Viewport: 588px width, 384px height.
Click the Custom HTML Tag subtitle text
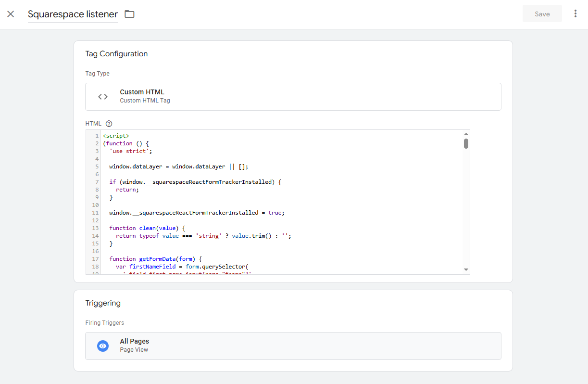tap(145, 101)
